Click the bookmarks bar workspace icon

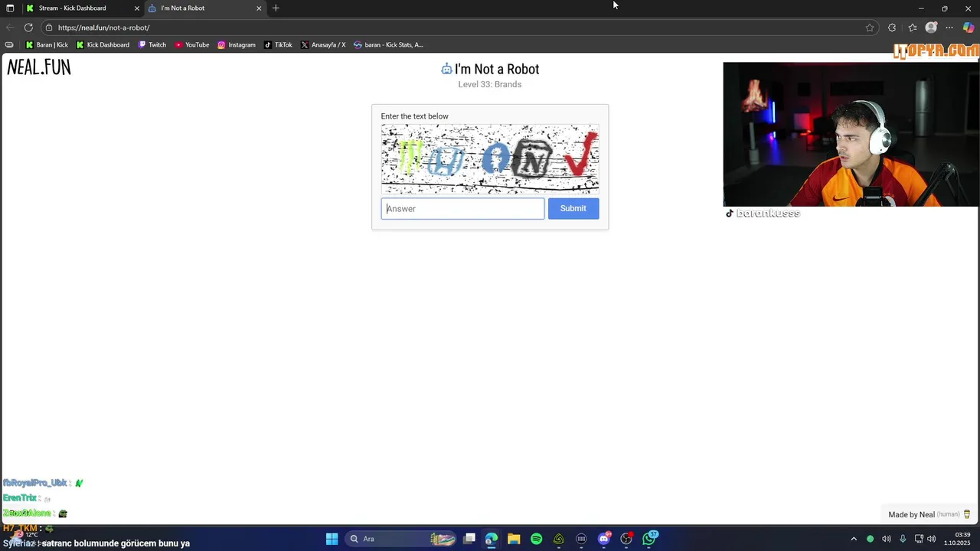pyautogui.click(x=9, y=44)
